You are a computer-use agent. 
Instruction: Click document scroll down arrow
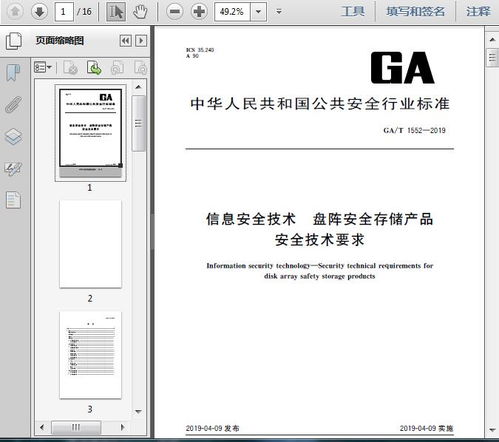click(492, 430)
